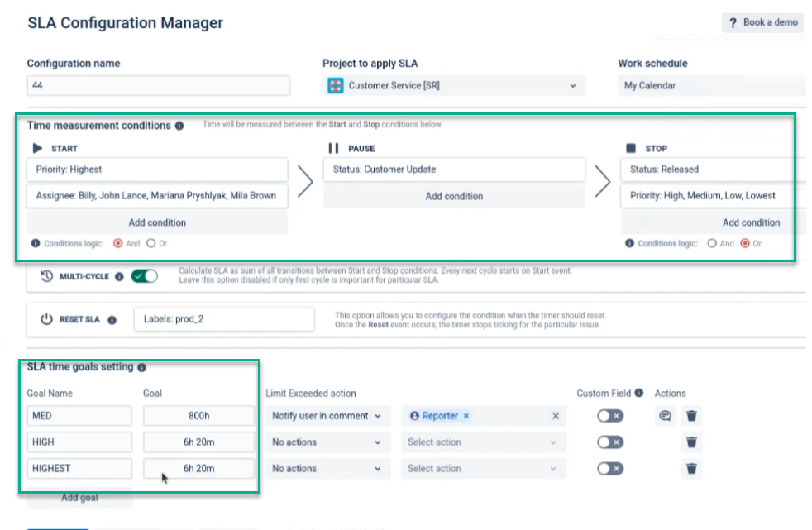
Task: Enable Custom Field toggle for MED goal
Action: tap(609, 416)
